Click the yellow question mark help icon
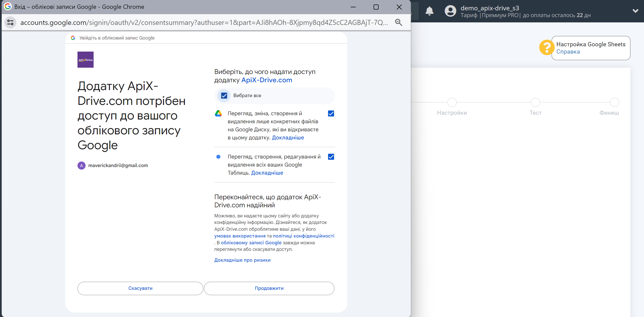The height and width of the screenshot is (317, 644). (546, 48)
